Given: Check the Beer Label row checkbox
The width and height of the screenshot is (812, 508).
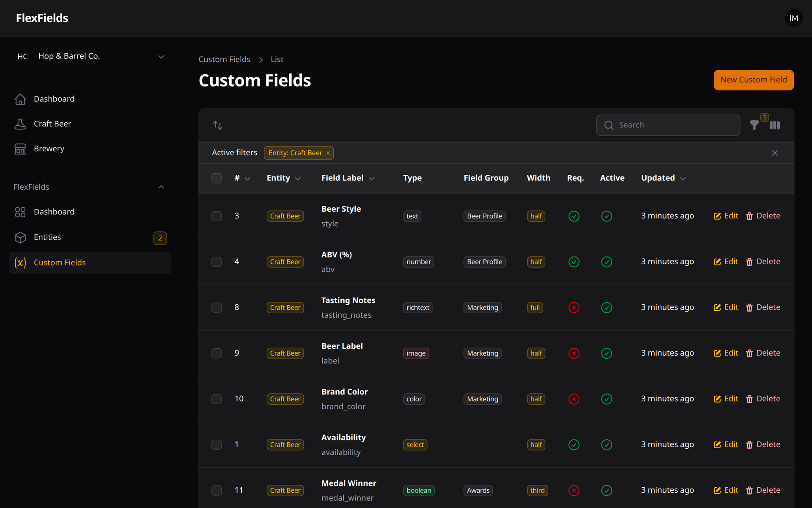Looking at the screenshot, I should (x=217, y=353).
